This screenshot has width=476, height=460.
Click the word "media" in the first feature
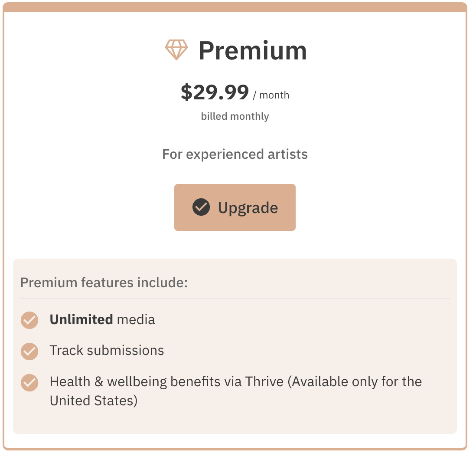pyautogui.click(x=136, y=320)
